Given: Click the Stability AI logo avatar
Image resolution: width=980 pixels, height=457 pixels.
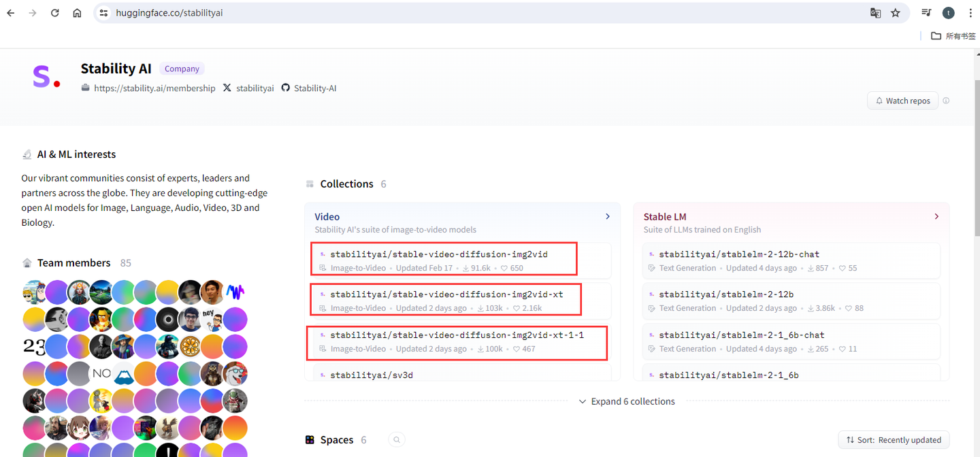Looking at the screenshot, I should pyautogui.click(x=46, y=77).
